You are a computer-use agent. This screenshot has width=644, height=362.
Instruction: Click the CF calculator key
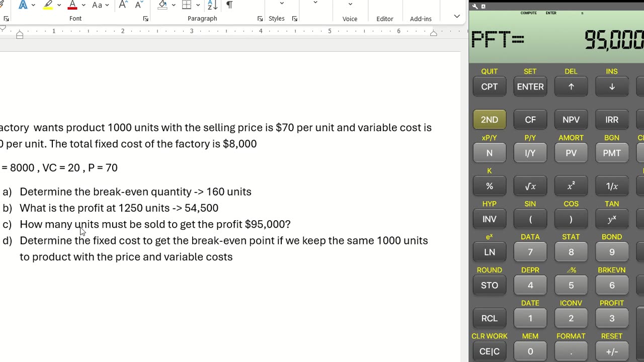tap(530, 120)
